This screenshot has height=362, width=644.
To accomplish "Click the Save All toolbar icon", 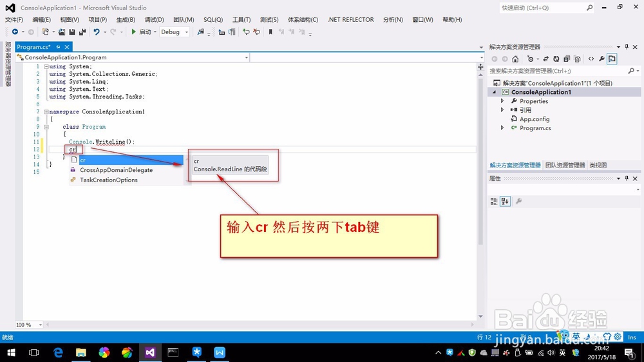I will (82, 32).
